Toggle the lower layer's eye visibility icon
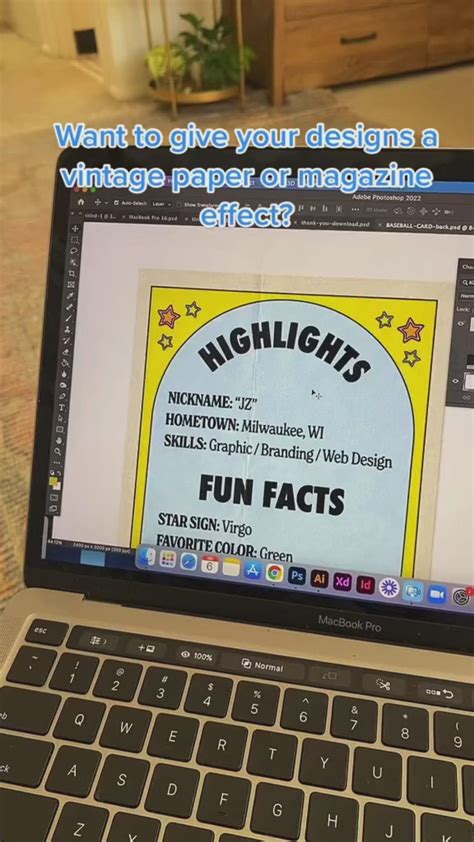 455,381
